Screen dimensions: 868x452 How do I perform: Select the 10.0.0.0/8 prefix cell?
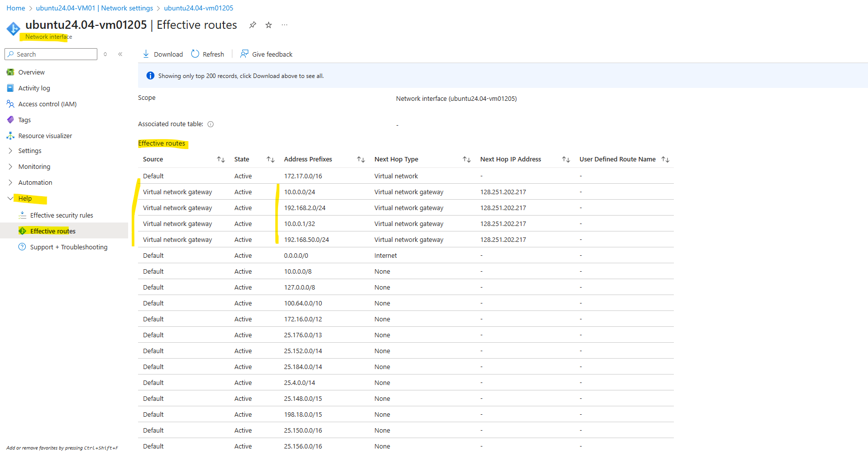pyautogui.click(x=298, y=272)
